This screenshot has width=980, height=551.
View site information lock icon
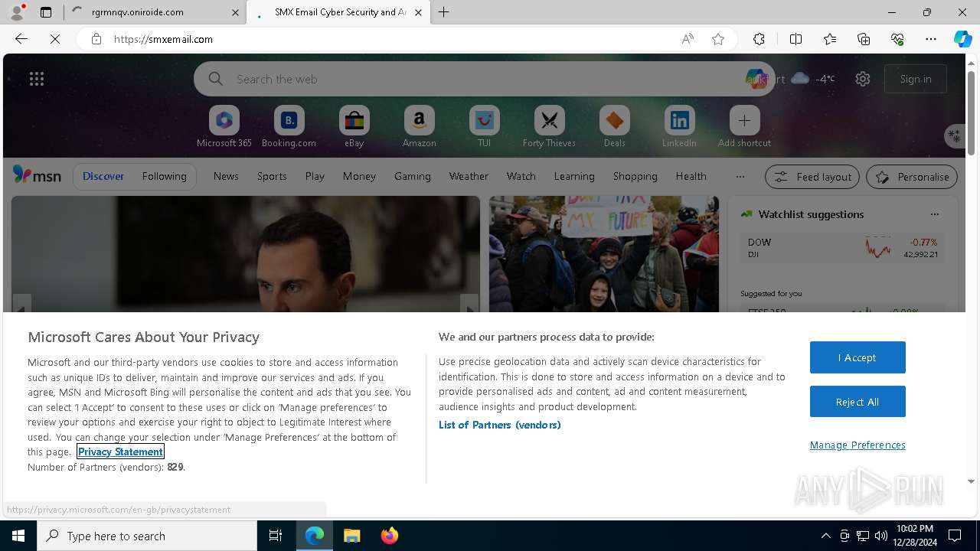(x=96, y=39)
